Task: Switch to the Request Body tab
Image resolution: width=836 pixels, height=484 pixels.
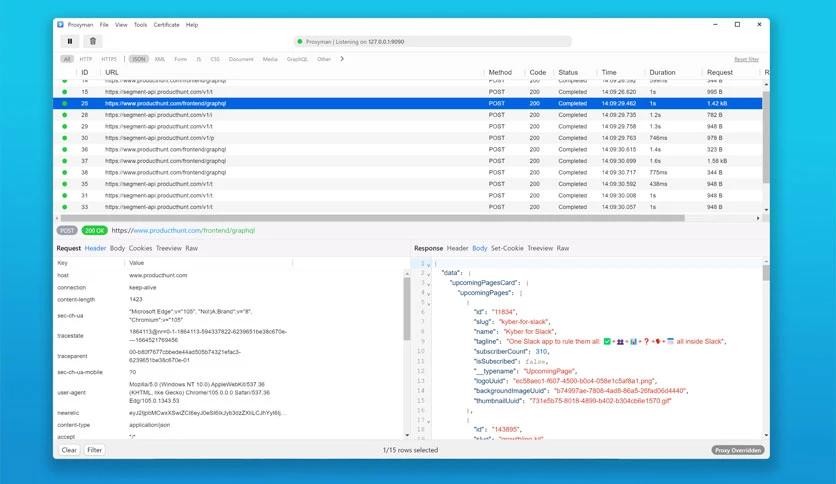Action: [117, 248]
